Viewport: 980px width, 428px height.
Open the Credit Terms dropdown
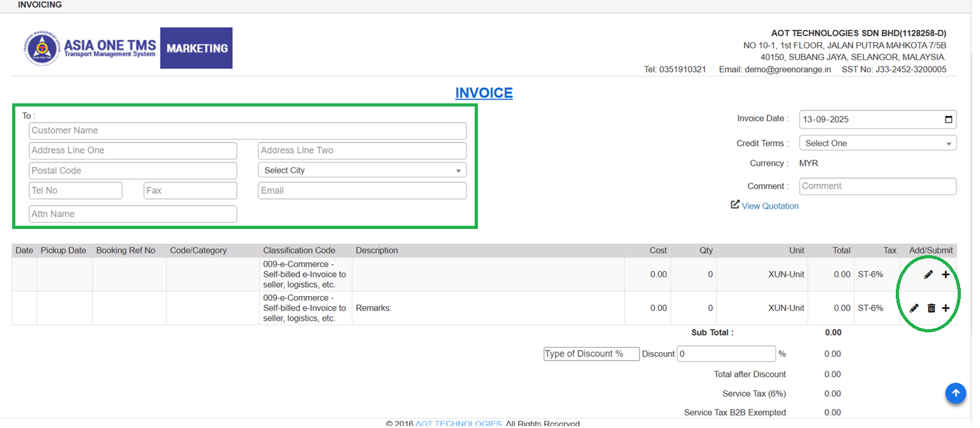(877, 144)
